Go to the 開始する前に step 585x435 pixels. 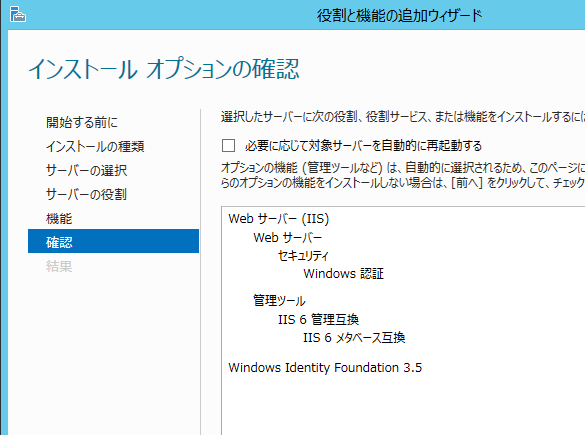[82, 122]
